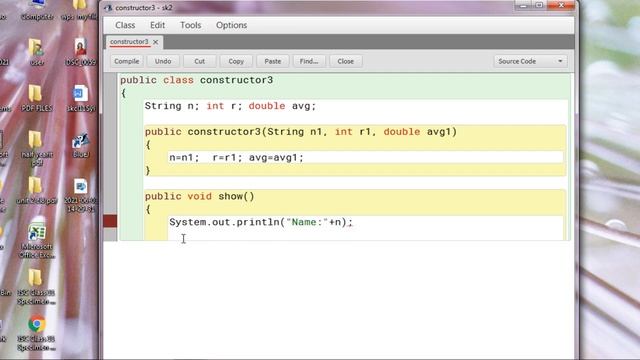Open the half yearly pdf folder
This screenshot has width=640, height=360.
(x=36, y=149)
